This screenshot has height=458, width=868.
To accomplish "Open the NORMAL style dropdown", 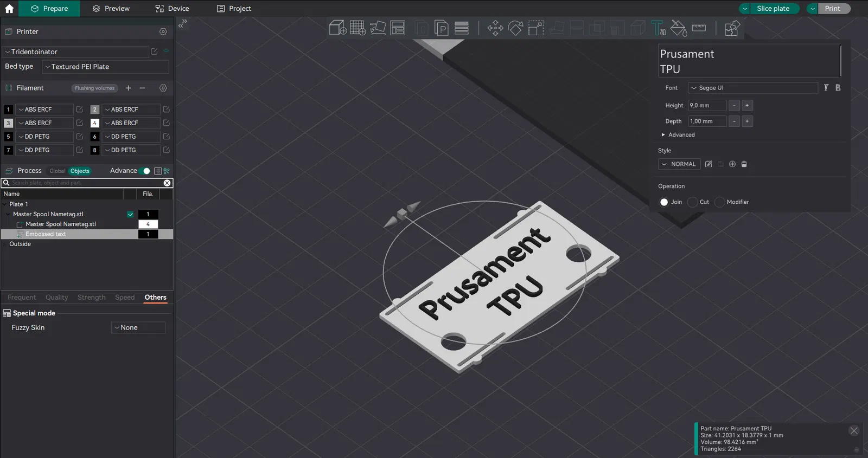I will point(679,164).
